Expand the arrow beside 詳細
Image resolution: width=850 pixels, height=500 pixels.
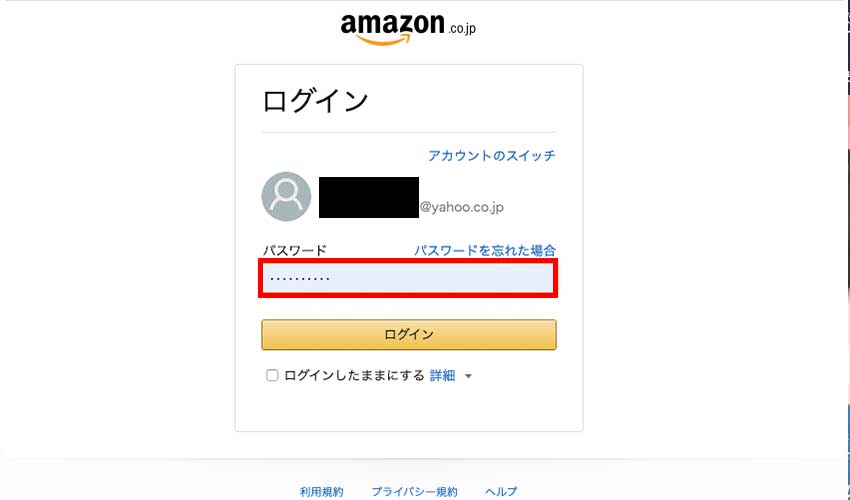click(x=468, y=377)
